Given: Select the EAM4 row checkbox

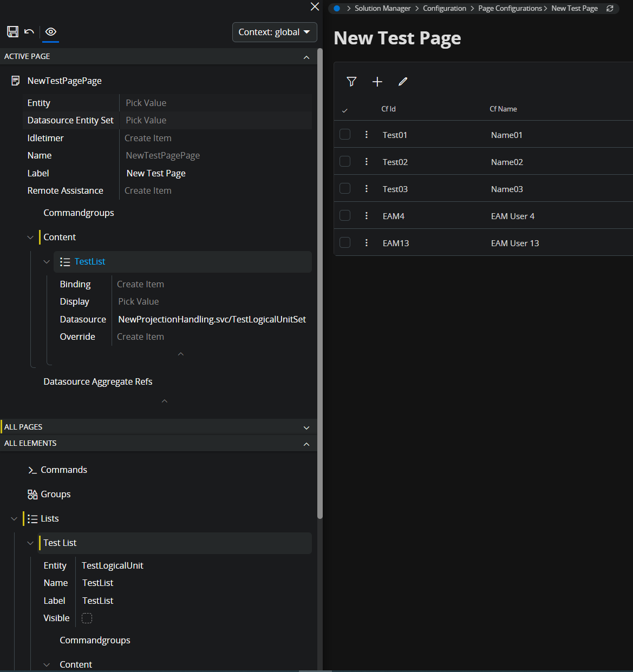Looking at the screenshot, I should click(345, 216).
